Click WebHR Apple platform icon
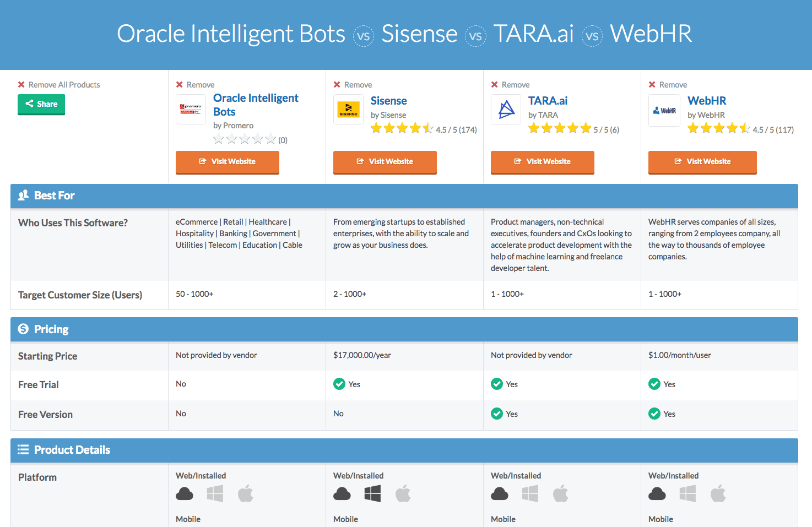Image resolution: width=812 pixels, height=527 pixels. pyautogui.click(x=718, y=493)
